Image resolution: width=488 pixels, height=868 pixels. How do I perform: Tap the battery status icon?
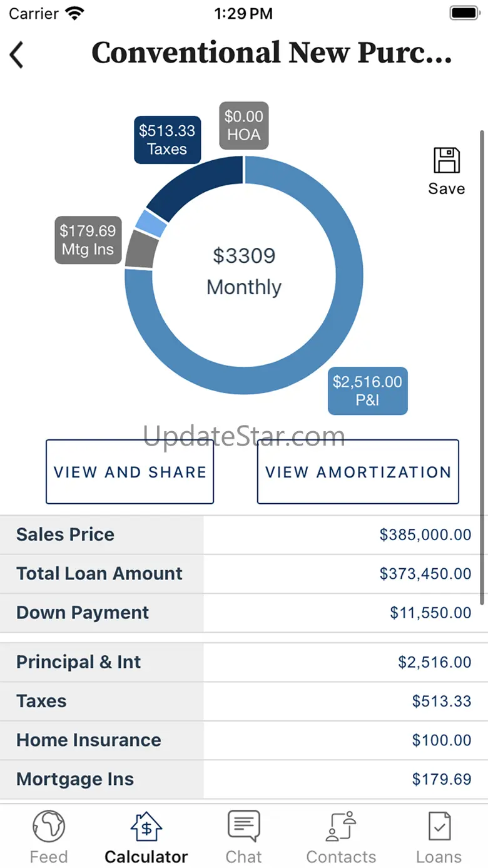click(x=464, y=13)
